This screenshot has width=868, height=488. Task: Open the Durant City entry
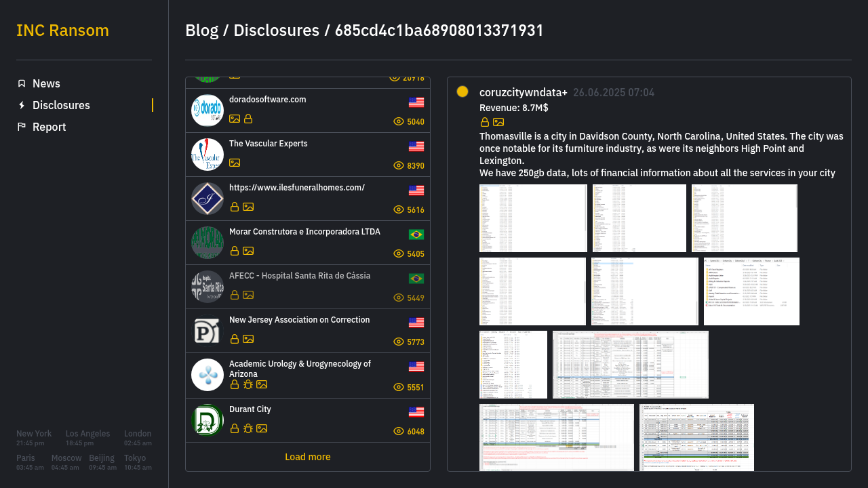coord(308,420)
